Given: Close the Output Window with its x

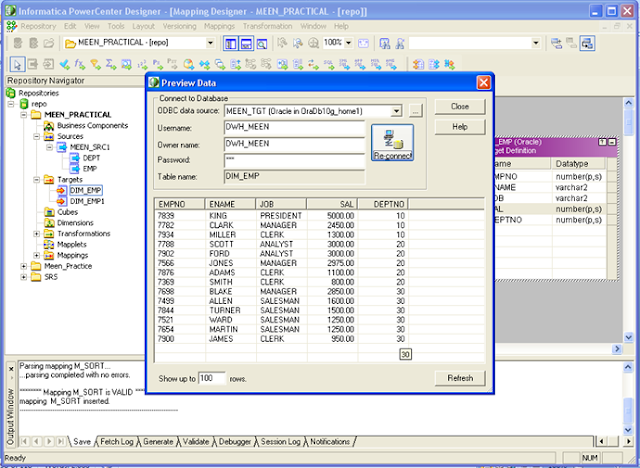Looking at the screenshot, I should point(11,369).
